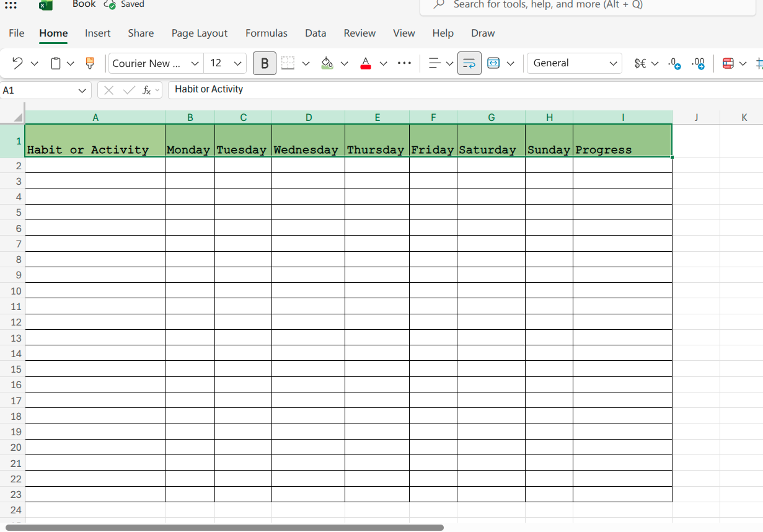Show more font options ellipsis

[x=404, y=63]
